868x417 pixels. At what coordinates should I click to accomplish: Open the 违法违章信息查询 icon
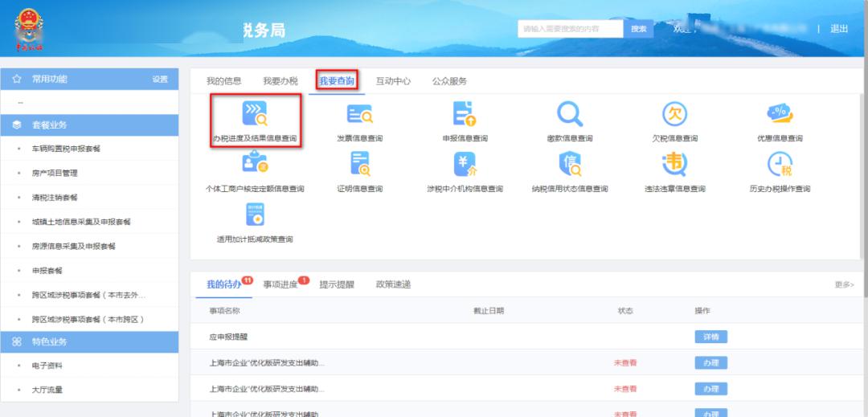click(x=674, y=164)
